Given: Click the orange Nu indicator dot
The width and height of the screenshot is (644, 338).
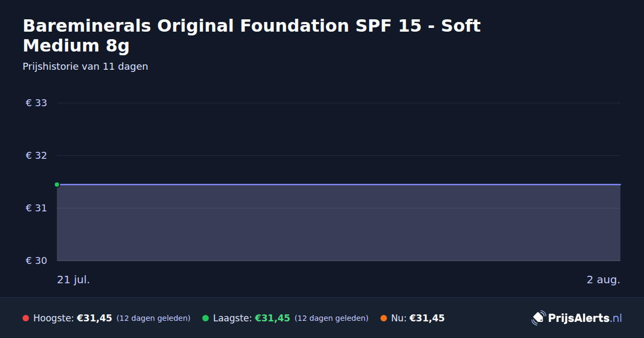Looking at the screenshot, I should pos(384,318).
